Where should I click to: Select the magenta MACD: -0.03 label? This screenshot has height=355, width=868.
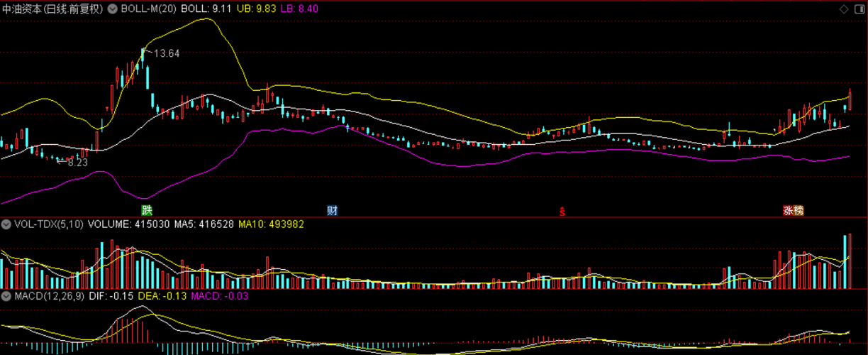point(218,295)
